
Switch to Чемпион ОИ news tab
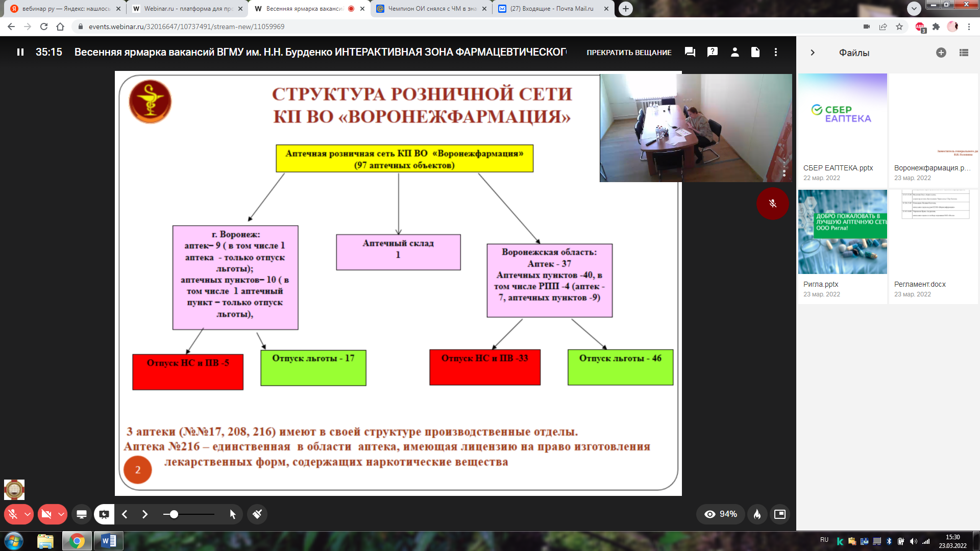point(432,9)
